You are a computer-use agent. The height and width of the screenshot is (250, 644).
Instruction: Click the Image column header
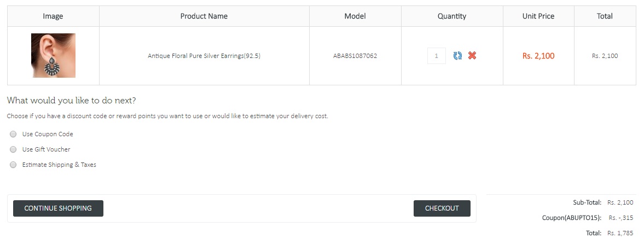click(53, 16)
